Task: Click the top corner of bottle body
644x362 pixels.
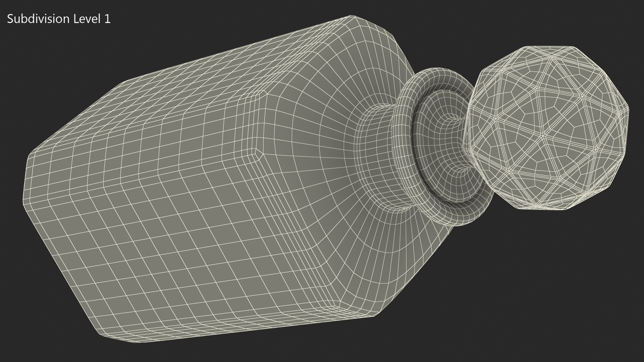Action: point(352,17)
